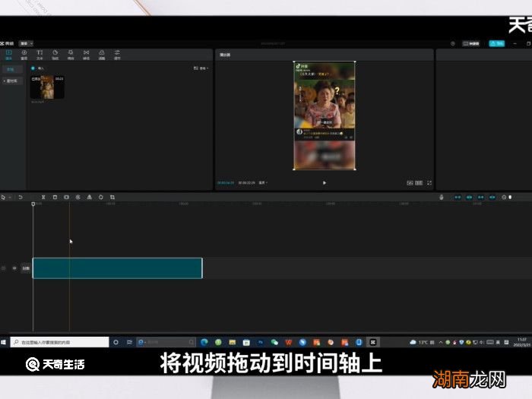Show hidden system tray icons

(441, 342)
